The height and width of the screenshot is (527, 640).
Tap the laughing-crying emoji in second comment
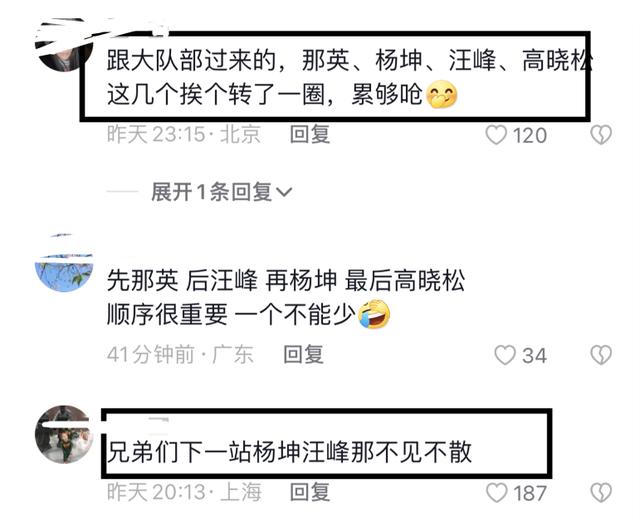374,314
